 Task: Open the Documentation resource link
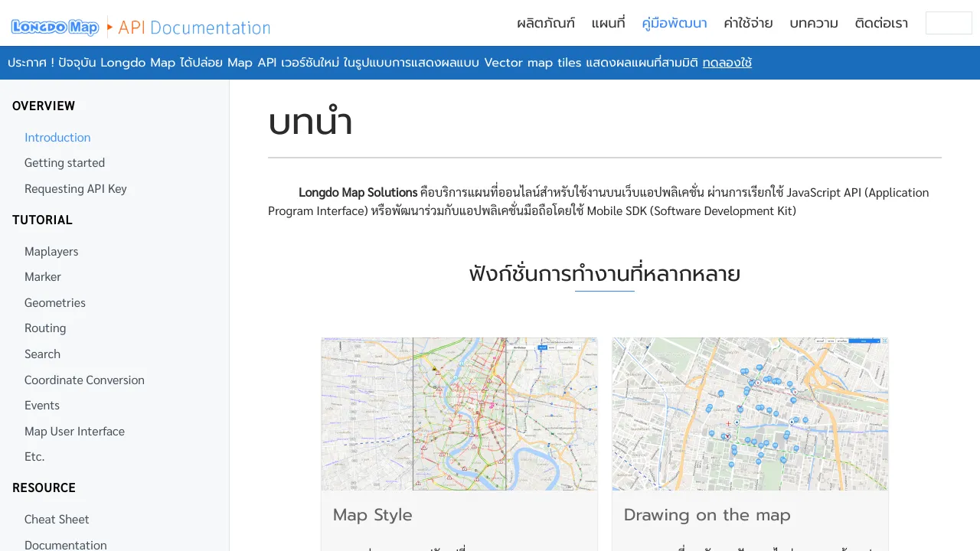66,545
